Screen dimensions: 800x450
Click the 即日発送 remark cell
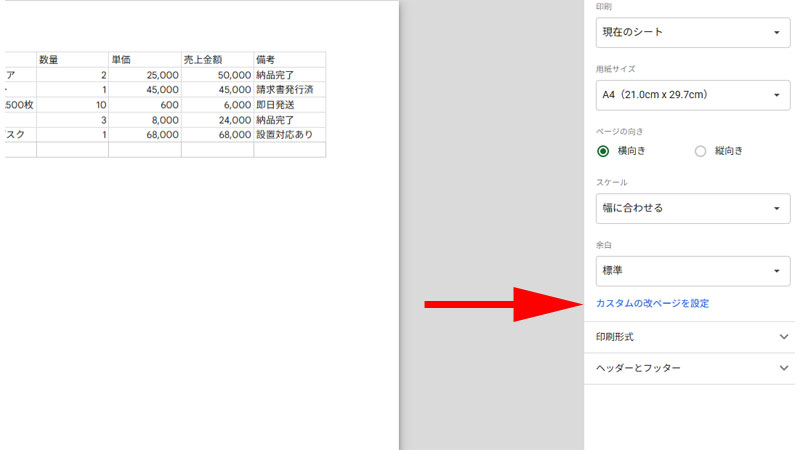290,105
